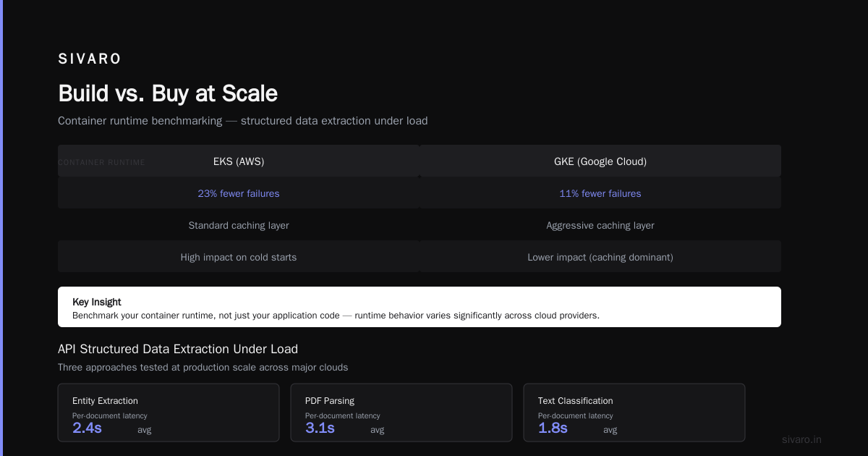Screen dimensions: 868x456
Task: Click avg label beside 1.8s
Action: (x=610, y=430)
